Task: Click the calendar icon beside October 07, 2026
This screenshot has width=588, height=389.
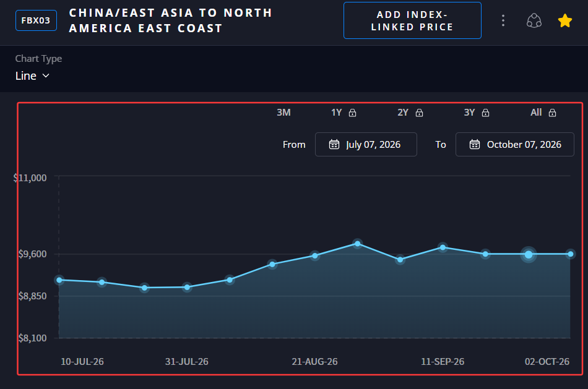Action: [475, 144]
